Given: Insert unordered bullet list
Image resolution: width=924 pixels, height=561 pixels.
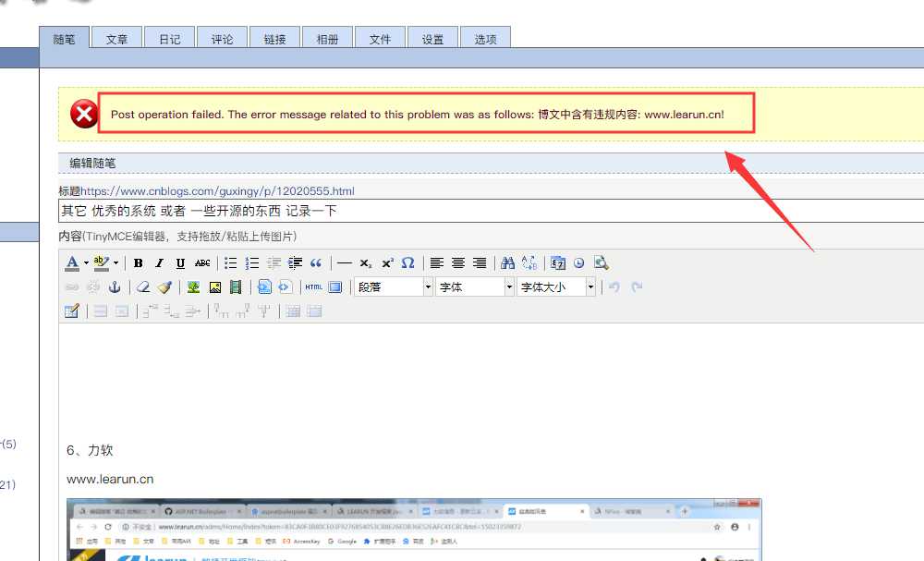Looking at the screenshot, I should pyautogui.click(x=230, y=262).
